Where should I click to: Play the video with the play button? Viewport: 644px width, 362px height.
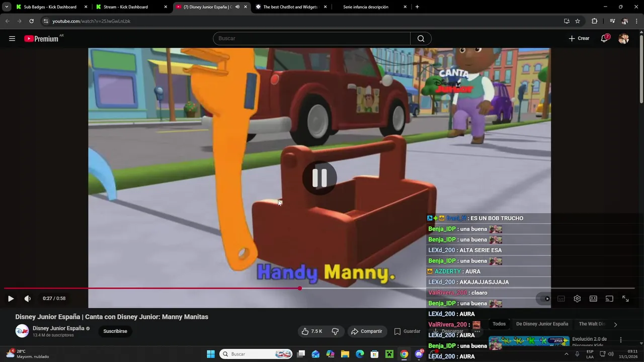(x=11, y=299)
